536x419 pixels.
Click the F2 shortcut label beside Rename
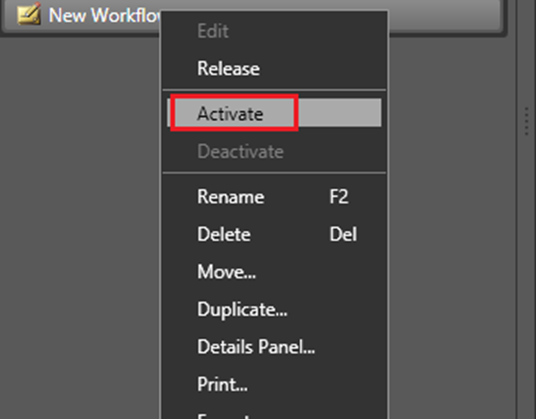(x=339, y=197)
